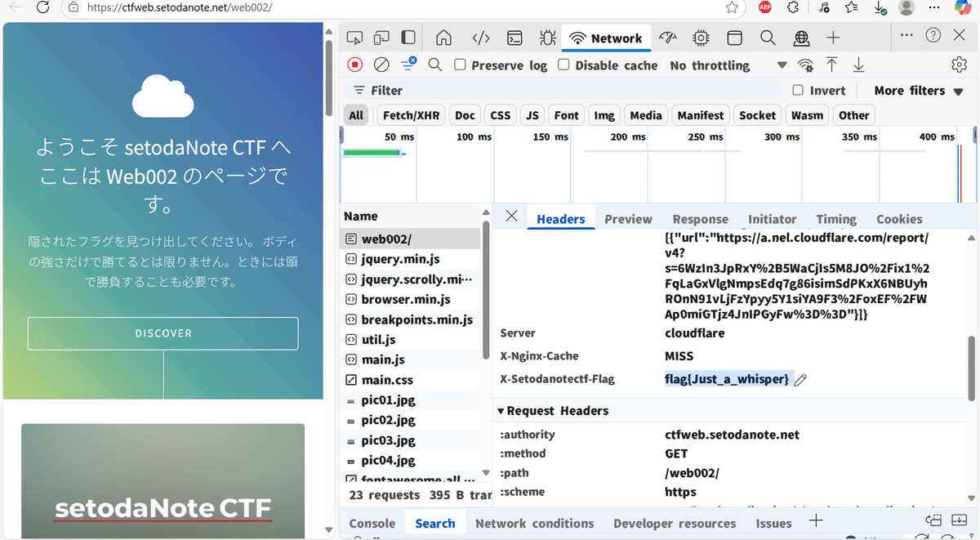Viewport: 980px width, 540px height.
Task: Open DevTools settings gear
Action: [958, 65]
